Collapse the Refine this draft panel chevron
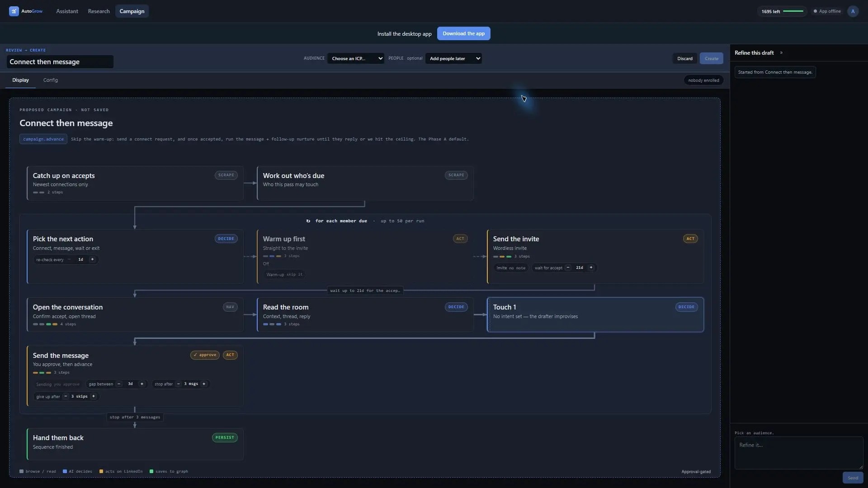868x488 pixels. tap(781, 53)
